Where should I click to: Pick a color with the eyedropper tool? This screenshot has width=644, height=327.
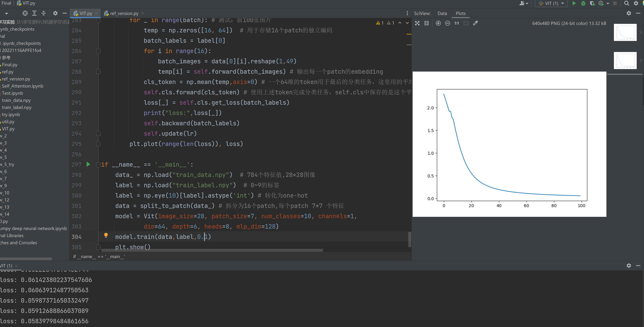[475, 23]
